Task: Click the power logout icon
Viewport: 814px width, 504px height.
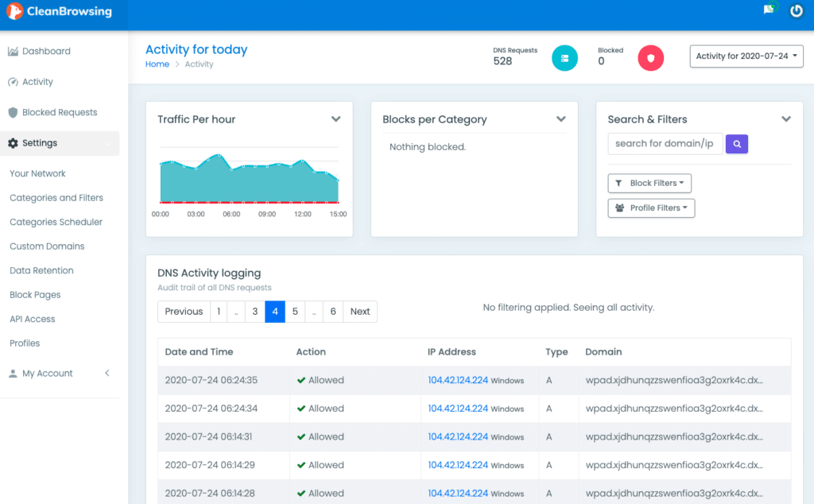Action: pyautogui.click(x=796, y=11)
